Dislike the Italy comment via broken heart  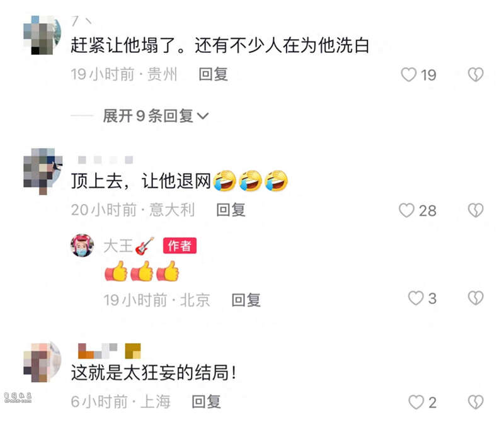point(476,210)
